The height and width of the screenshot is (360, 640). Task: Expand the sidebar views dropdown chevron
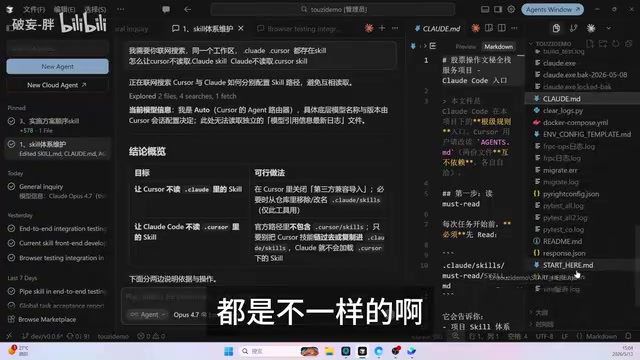[x=609, y=28]
